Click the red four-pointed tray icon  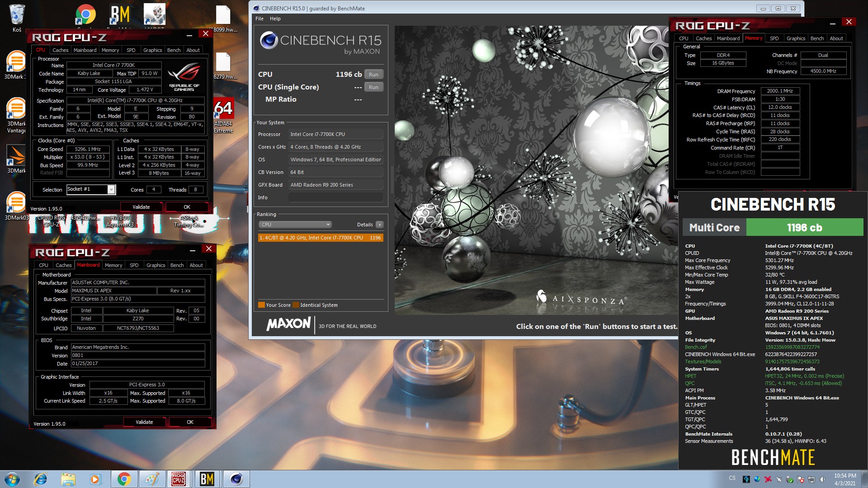[768, 479]
